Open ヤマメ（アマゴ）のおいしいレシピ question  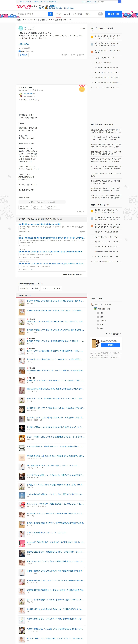(x=55, y=437)
